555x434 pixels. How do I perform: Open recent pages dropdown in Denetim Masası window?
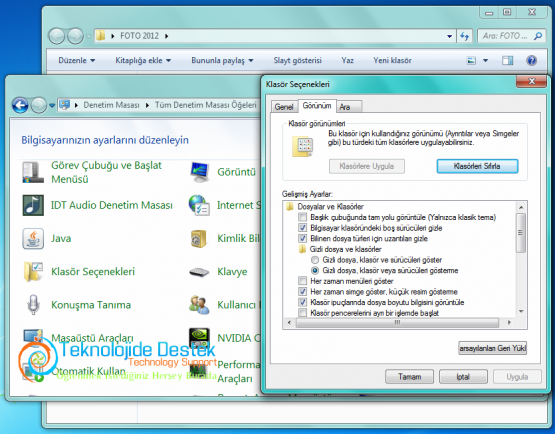point(52,105)
